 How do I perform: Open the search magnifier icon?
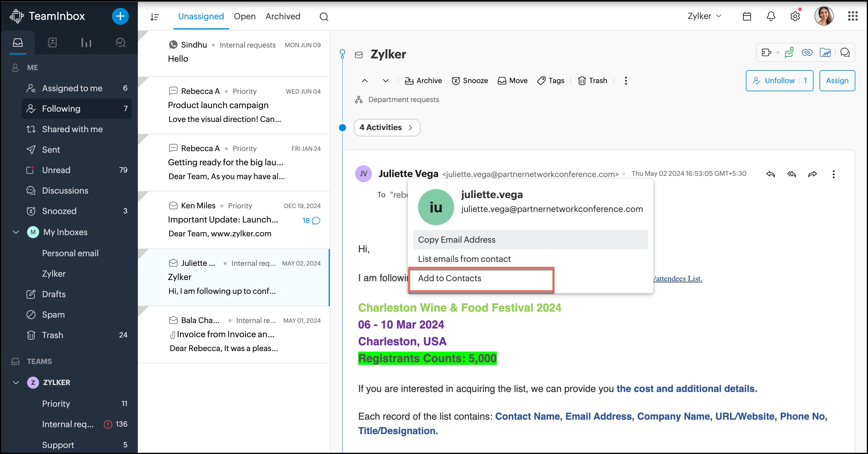pyautogui.click(x=324, y=17)
